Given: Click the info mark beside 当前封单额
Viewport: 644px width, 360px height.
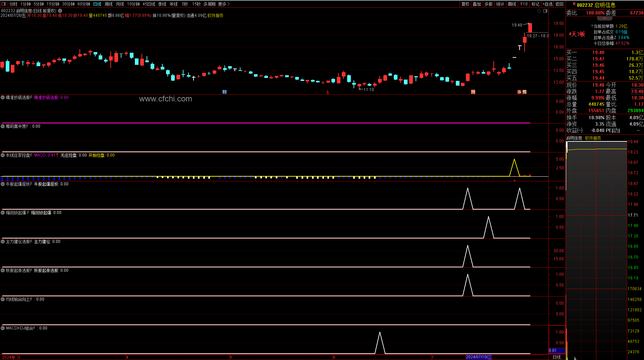Looking at the screenshot, I should (592, 26).
